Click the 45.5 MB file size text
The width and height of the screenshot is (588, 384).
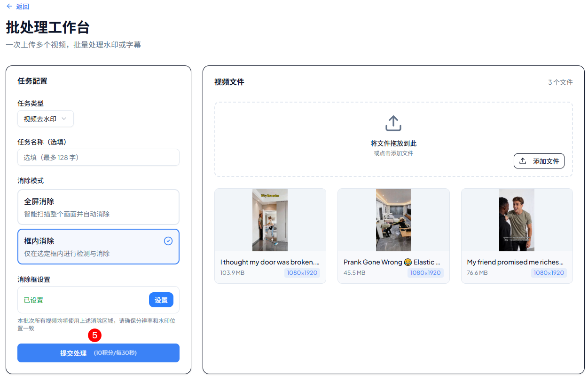[354, 273]
